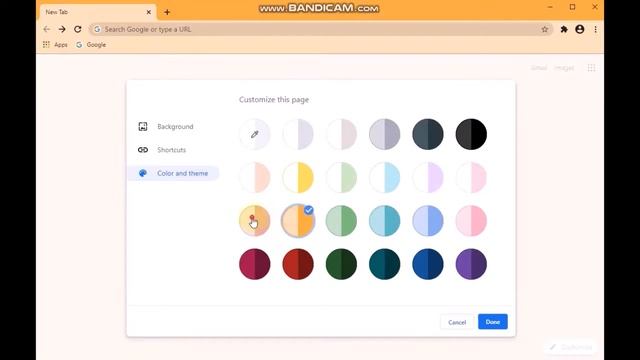Open the Google bookmark
Screen dimensions: 640x360
(91, 44)
